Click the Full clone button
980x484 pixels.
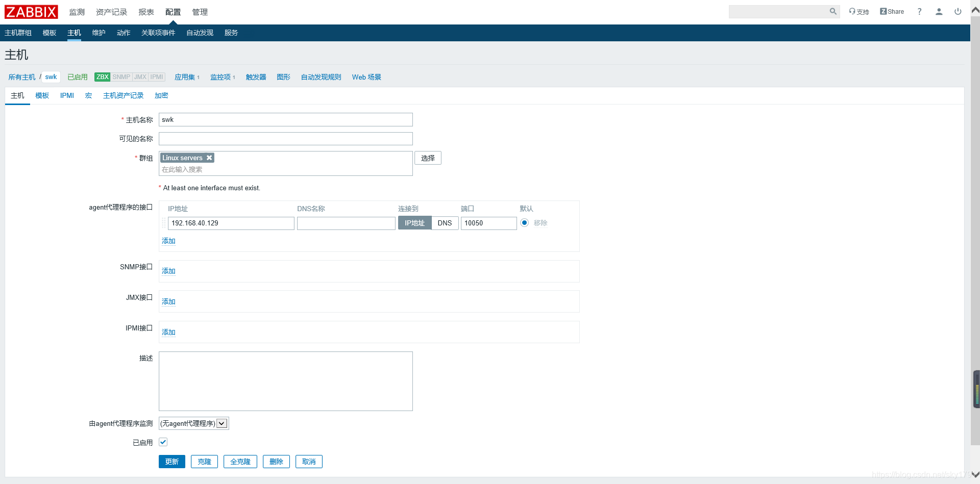click(240, 462)
